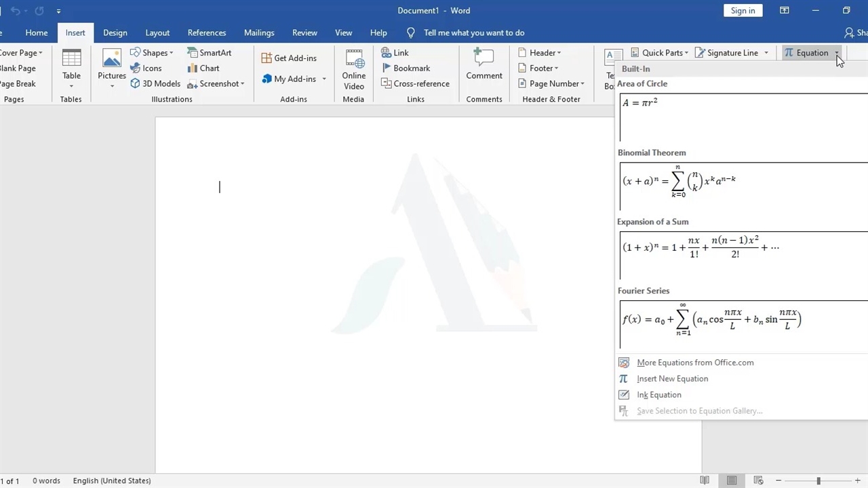This screenshot has height=488, width=868.
Task: Open Get Add-ins store
Action: point(289,58)
